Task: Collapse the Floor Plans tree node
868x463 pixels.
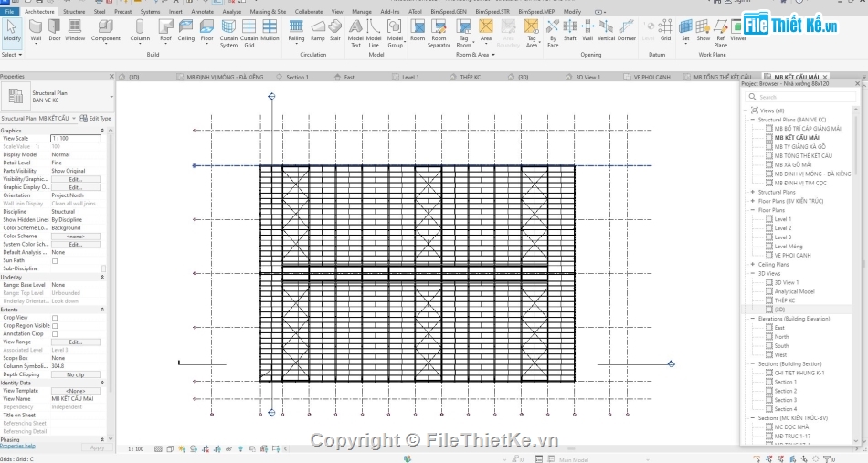Action: point(752,210)
